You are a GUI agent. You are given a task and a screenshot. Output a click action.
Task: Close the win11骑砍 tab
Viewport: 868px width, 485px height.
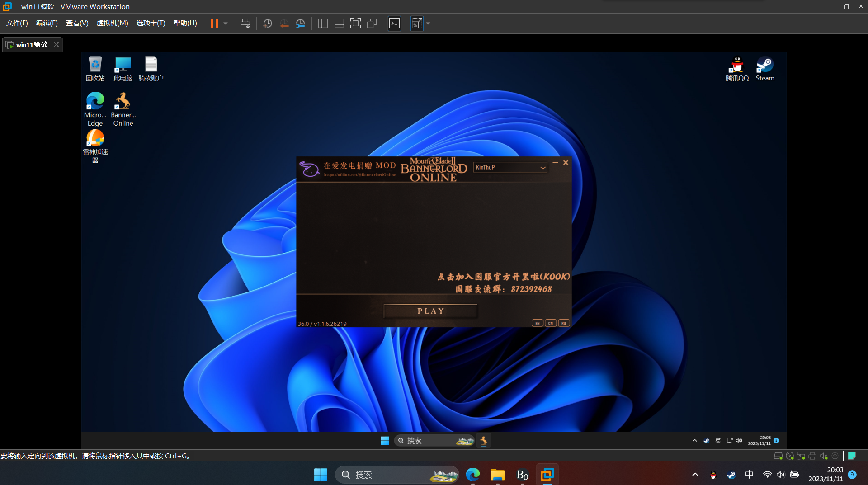[56, 44]
